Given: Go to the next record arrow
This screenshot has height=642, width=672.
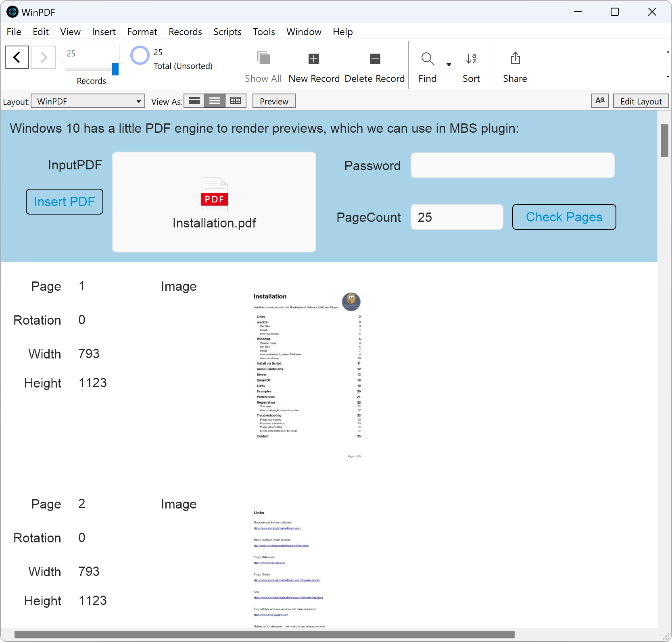Looking at the screenshot, I should coord(44,57).
